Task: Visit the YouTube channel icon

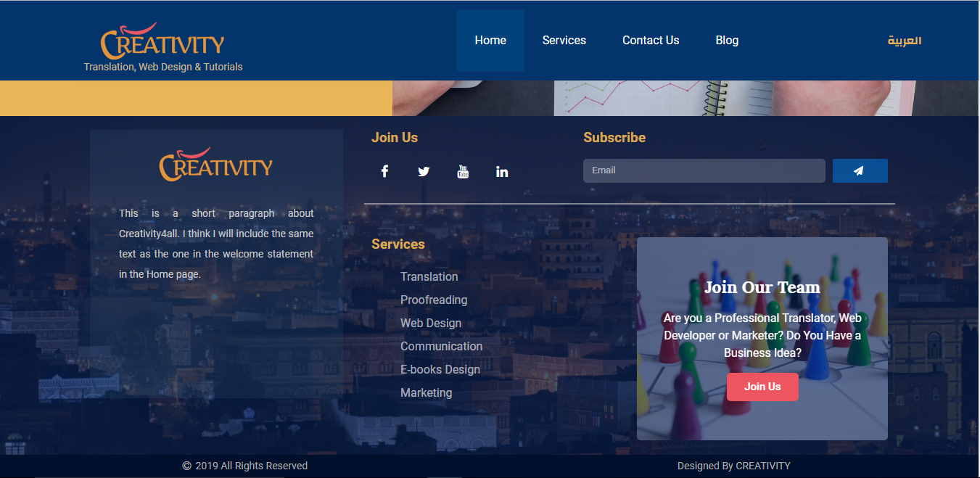Action: coord(463,170)
